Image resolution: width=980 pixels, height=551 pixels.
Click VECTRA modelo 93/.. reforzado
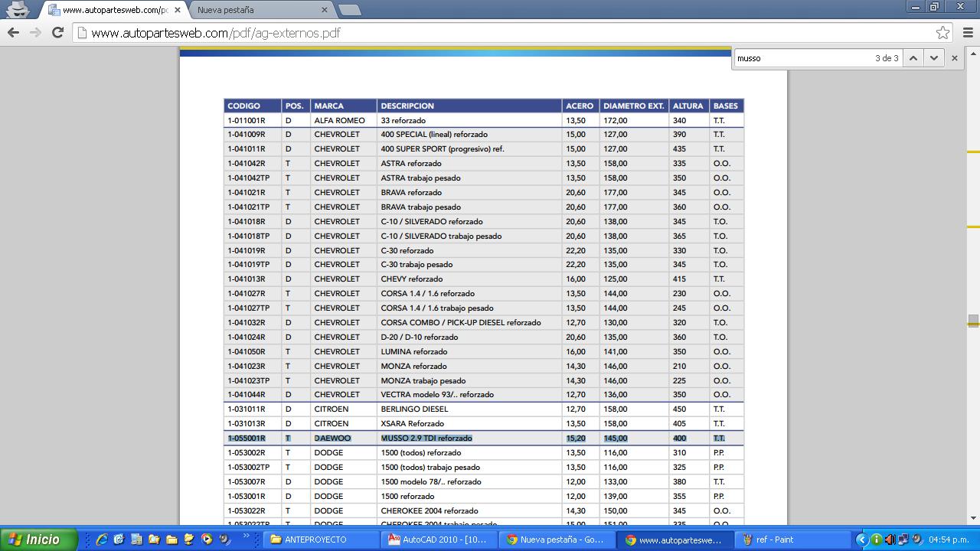[x=437, y=394]
